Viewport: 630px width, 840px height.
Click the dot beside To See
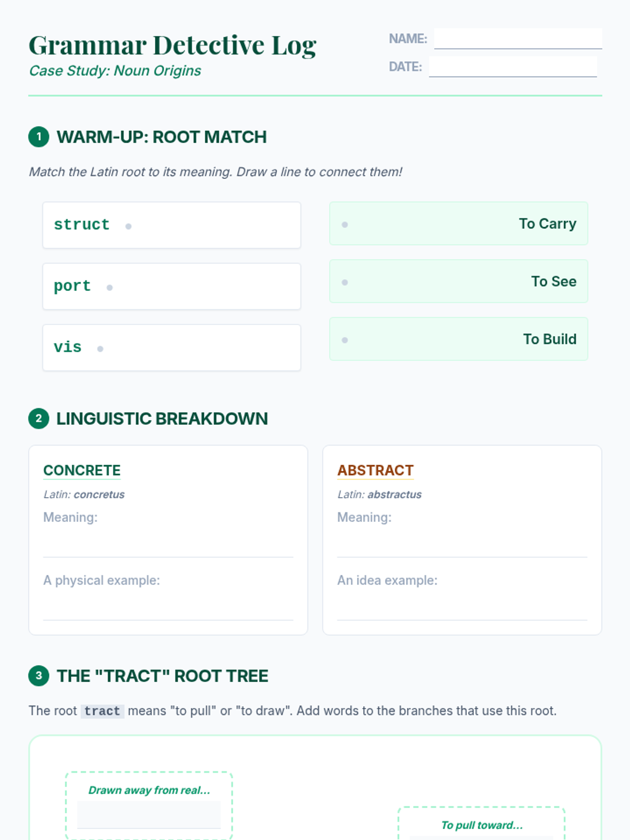(345, 282)
